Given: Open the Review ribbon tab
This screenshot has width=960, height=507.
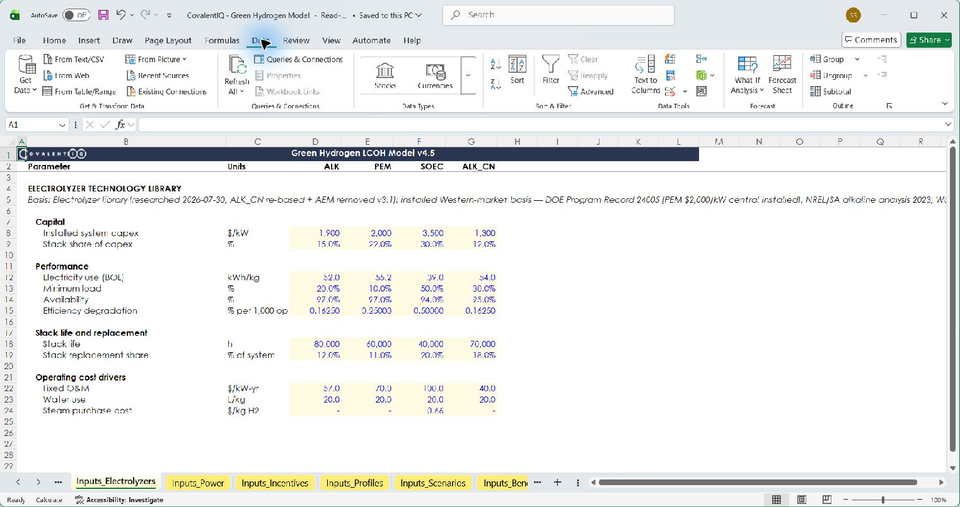Looking at the screenshot, I should tap(296, 40).
